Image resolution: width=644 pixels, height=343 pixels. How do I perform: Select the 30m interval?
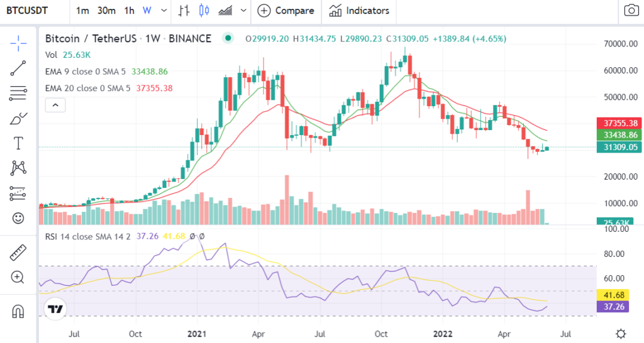(x=106, y=11)
